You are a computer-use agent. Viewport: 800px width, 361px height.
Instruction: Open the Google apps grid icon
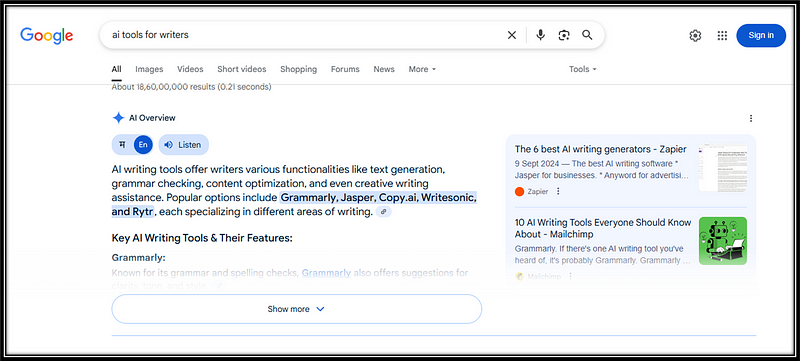click(x=722, y=36)
